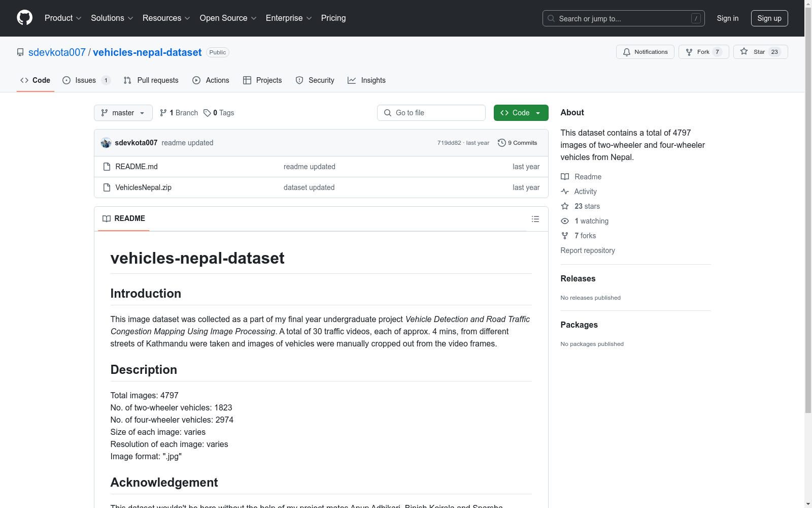Click the Packages heading link
This screenshot has height=508, width=812.
coord(579,325)
